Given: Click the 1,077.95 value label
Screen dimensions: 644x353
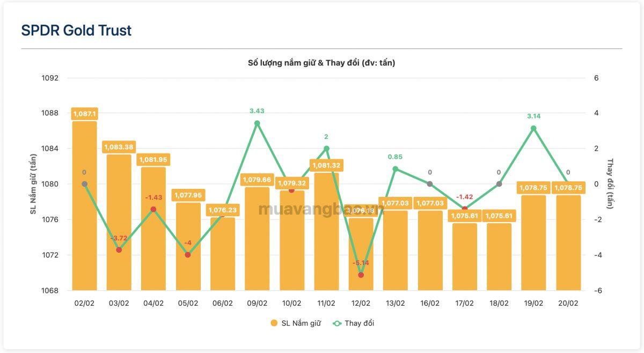Looking at the screenshot, I should click(x=188, y=195).
